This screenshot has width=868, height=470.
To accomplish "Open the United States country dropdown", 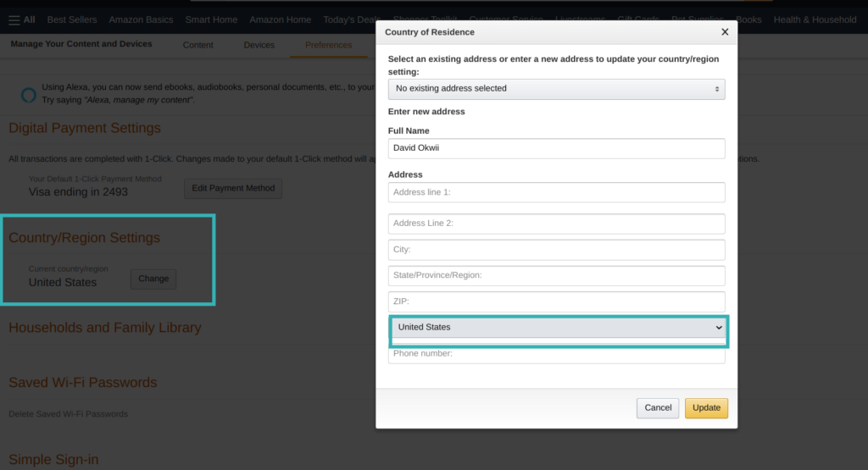I will click(559, 328).
